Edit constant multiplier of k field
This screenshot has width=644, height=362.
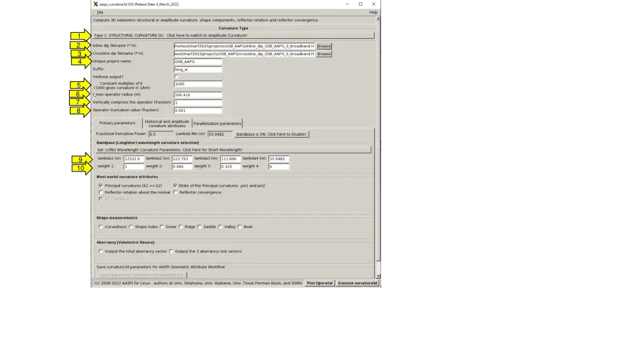197,84
